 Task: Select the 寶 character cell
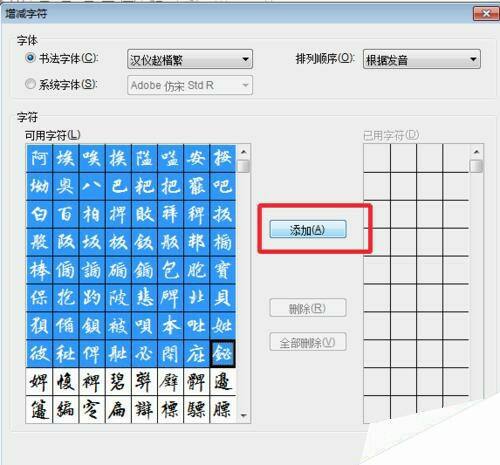223,270
